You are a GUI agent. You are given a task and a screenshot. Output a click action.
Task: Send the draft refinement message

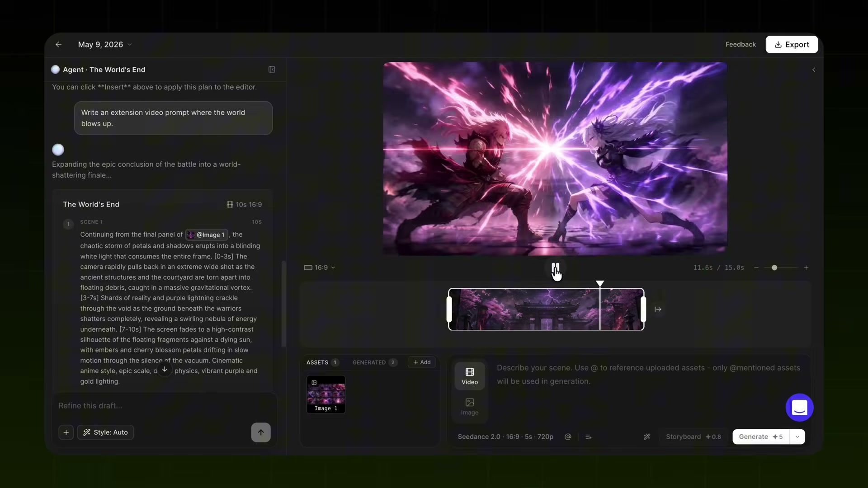click(261, 432)
